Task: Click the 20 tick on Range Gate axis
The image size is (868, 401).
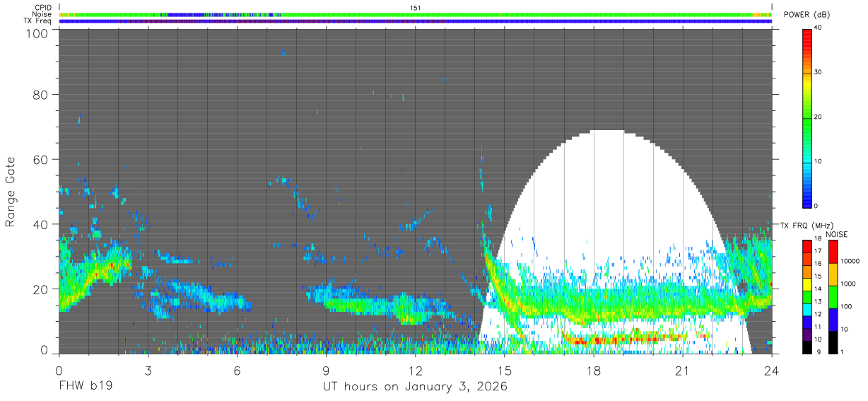Action: tap(41, 289)
